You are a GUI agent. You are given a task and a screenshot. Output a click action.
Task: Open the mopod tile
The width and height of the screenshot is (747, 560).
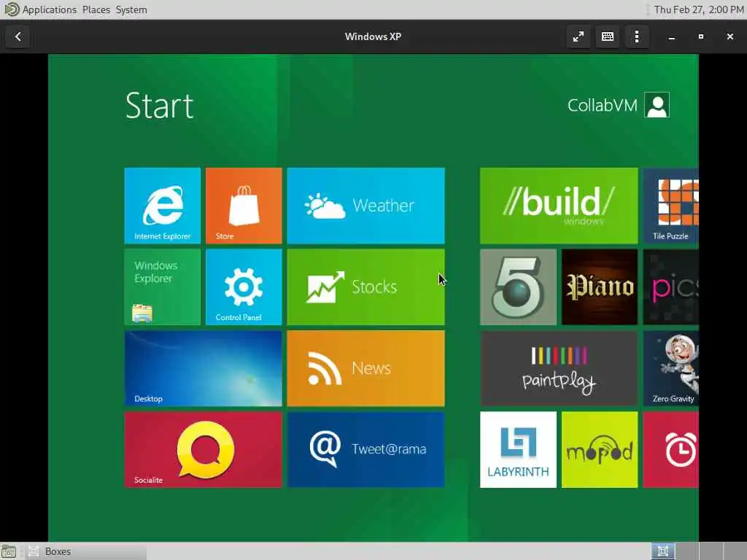600,450
